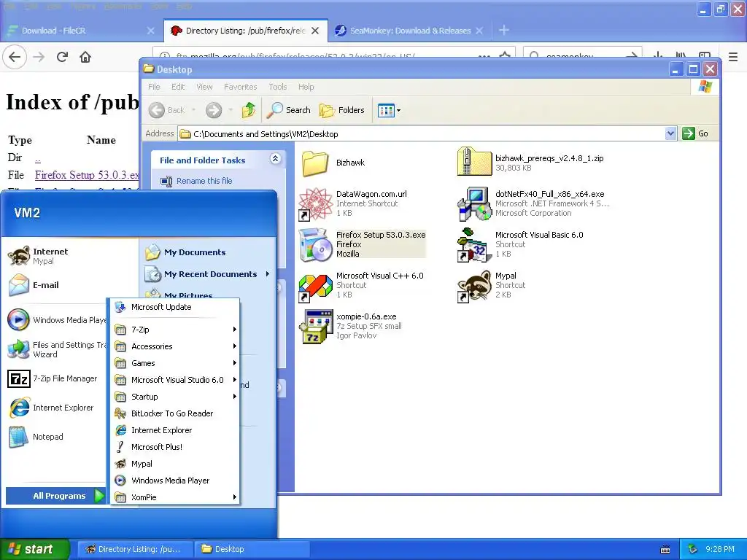Screen dimensions: 747x560
Task: Click the parent directory ".." link
Action: coord(38,157)
